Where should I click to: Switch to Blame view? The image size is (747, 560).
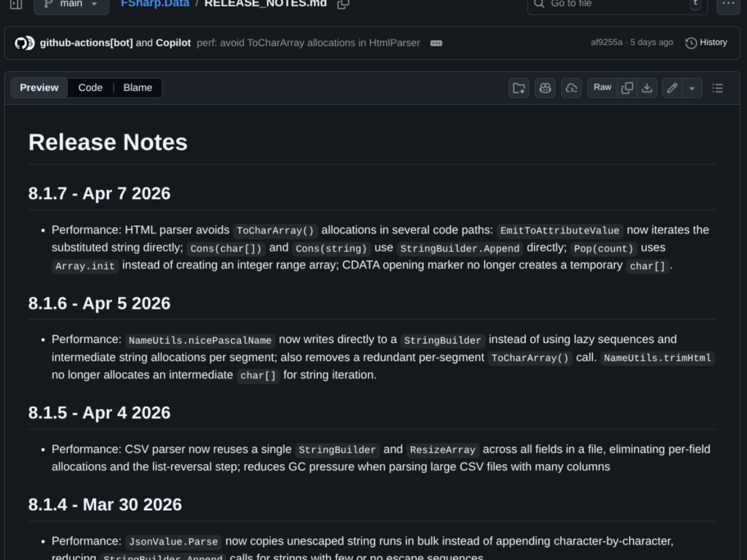pyautogui.click(x=138, y=88)
